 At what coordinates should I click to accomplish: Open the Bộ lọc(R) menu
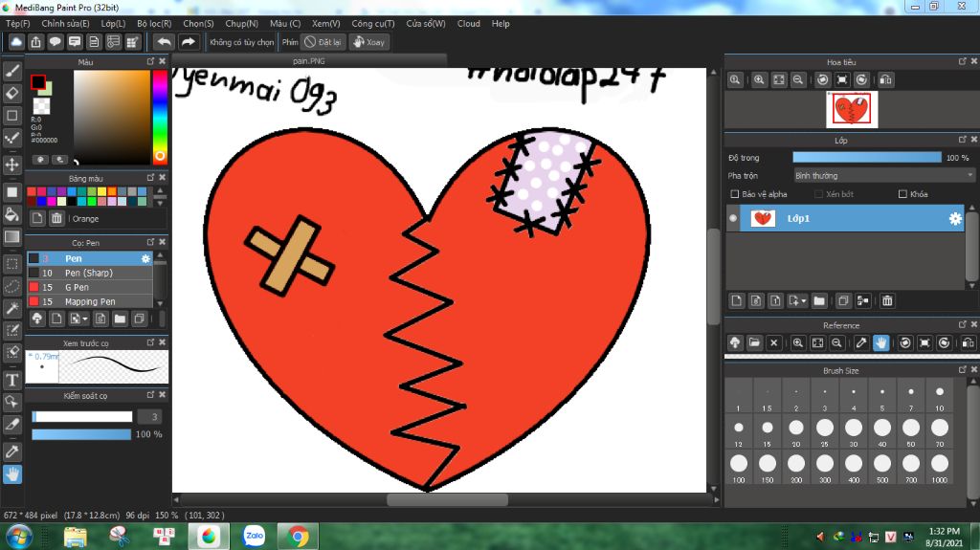(x=154, y=23)
